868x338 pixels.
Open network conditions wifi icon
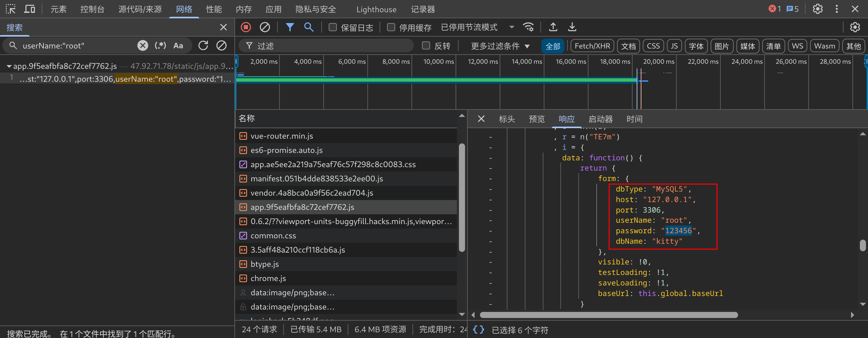pyautogui.click(x=528, y=27)
